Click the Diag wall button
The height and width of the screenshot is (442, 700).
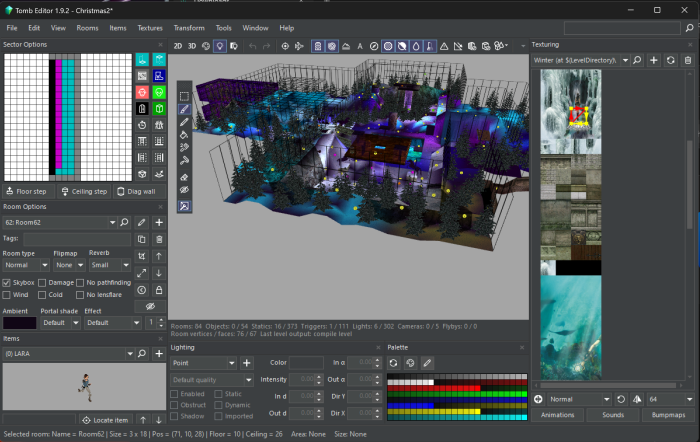[140, 192]
